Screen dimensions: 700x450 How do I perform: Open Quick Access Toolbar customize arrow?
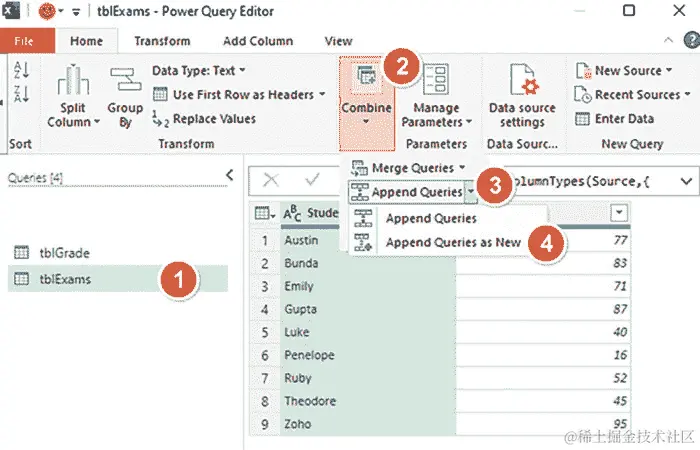click(76, 12)
